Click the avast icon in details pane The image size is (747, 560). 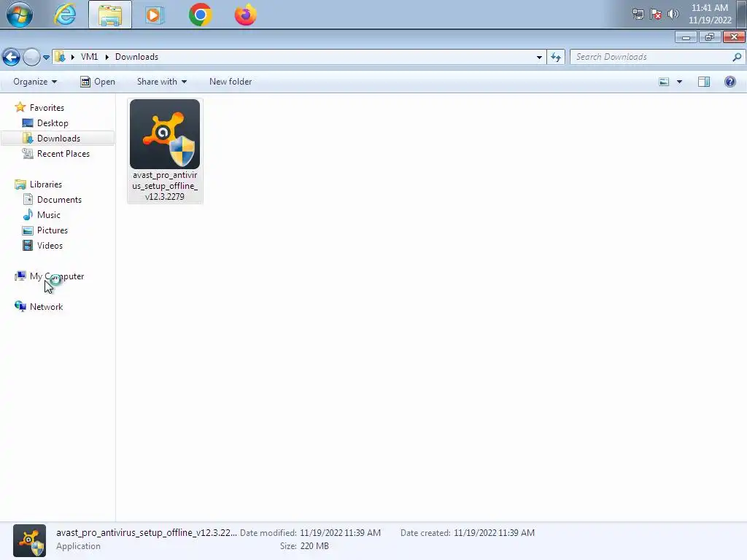[x=29, y=540]
